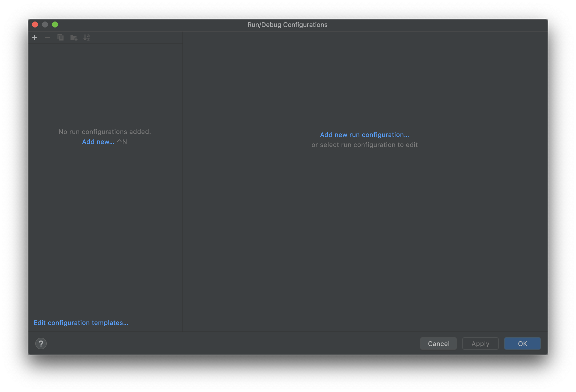Click the Remove Configuration minus icon
Screen dimensions: 576x392
pyautogui.click(x=47, y=37)
